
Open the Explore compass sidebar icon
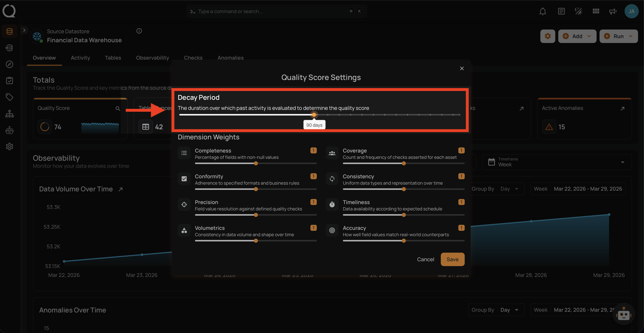(10, 64)
